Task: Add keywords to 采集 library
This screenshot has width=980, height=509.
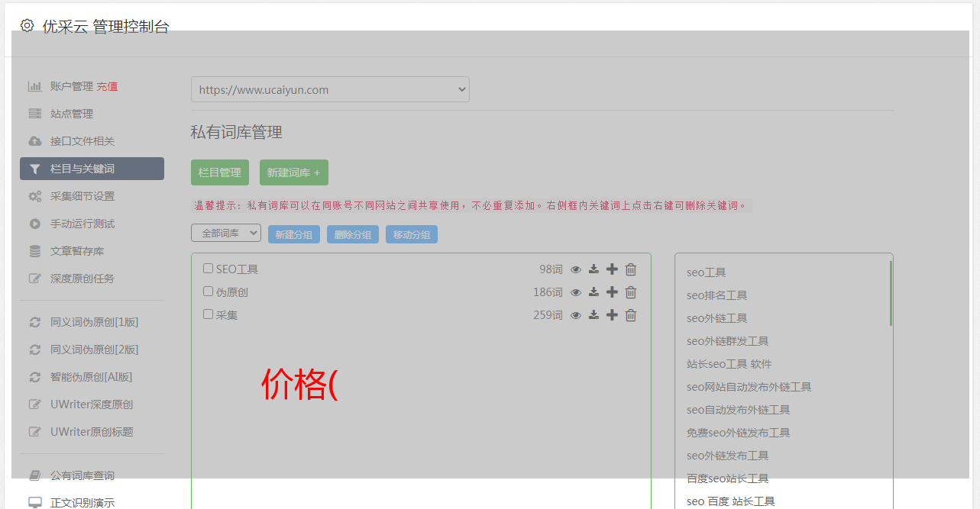Action: (612, 315)
